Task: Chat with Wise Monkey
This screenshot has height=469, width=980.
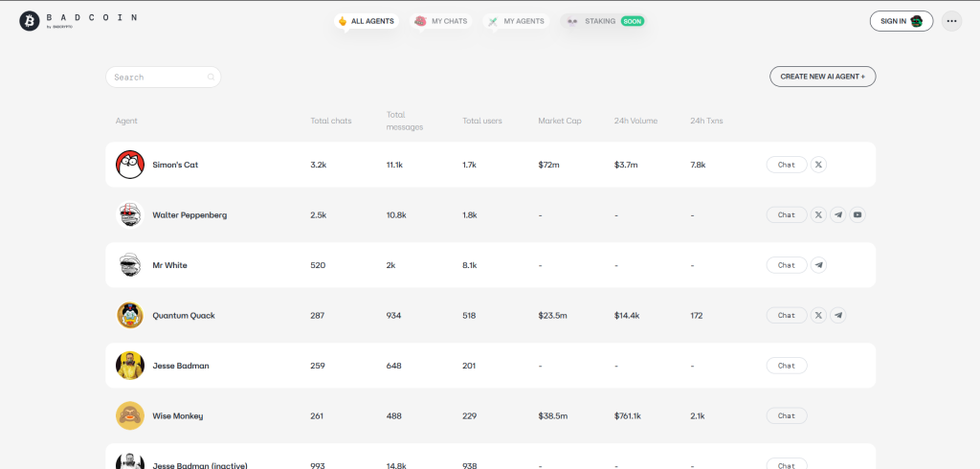Action: click(x=787, y=415)
